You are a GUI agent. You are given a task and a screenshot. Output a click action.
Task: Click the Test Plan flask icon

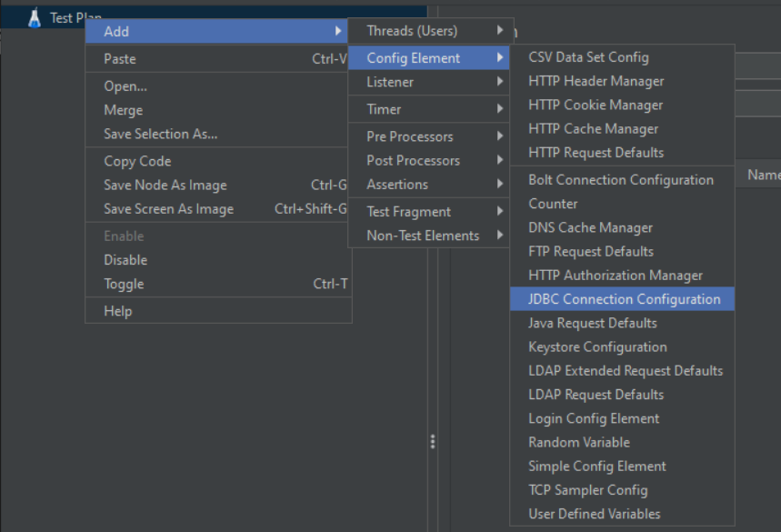pos(35,18)
